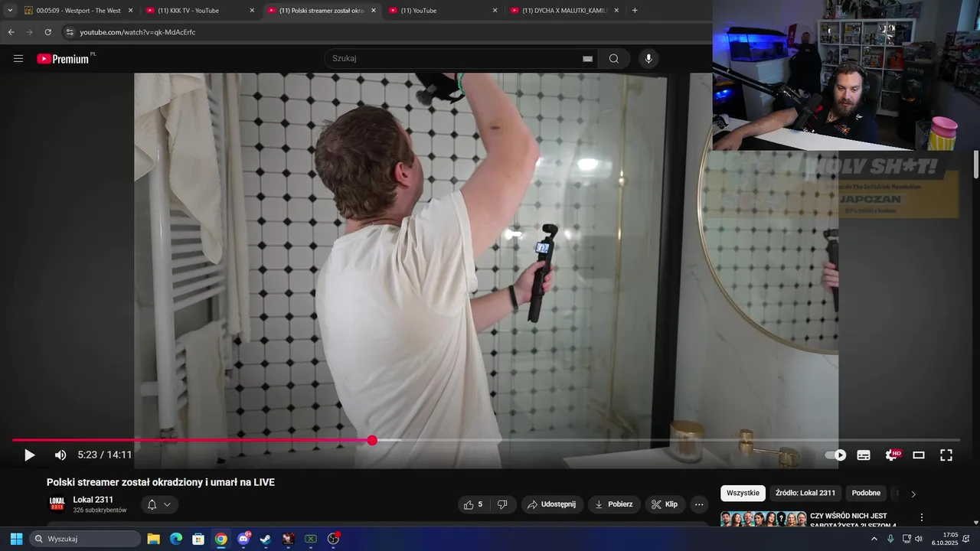Viewport: 980px width, 551px height.
Task: Open player settings gear
Action: (x=892, y=455)
